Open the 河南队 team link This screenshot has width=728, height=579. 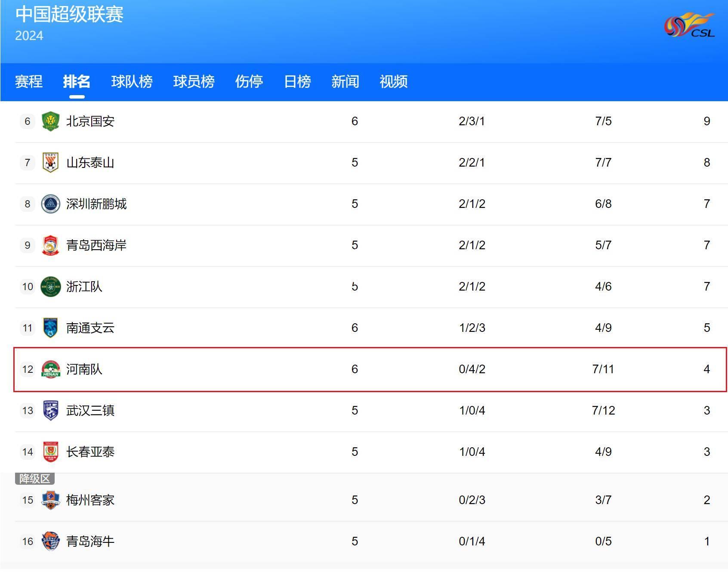[84, 369]
